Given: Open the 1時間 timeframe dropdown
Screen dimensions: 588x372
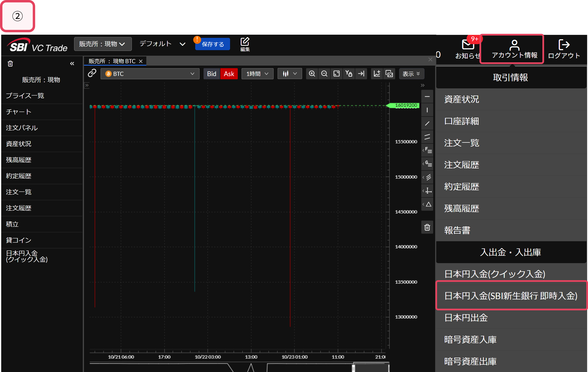Looking at the screenshot, I should (257, 74).
